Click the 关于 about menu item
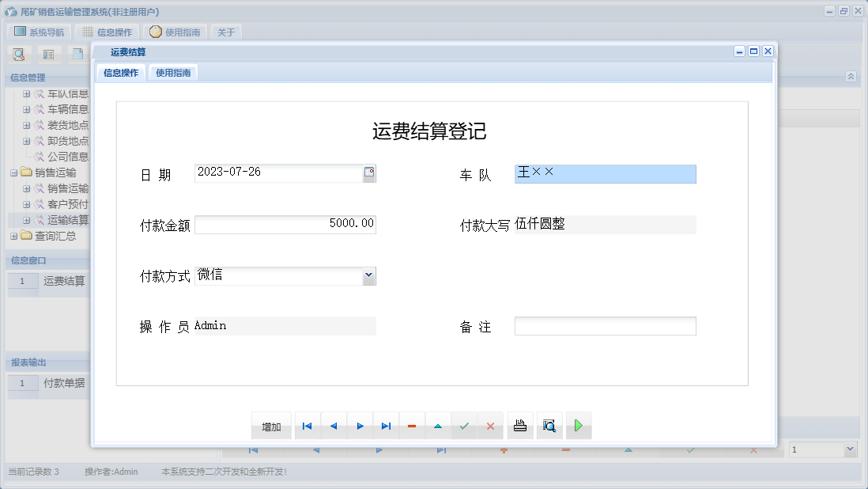This screenshot has height=489, width=868. (x=225, y=33)
